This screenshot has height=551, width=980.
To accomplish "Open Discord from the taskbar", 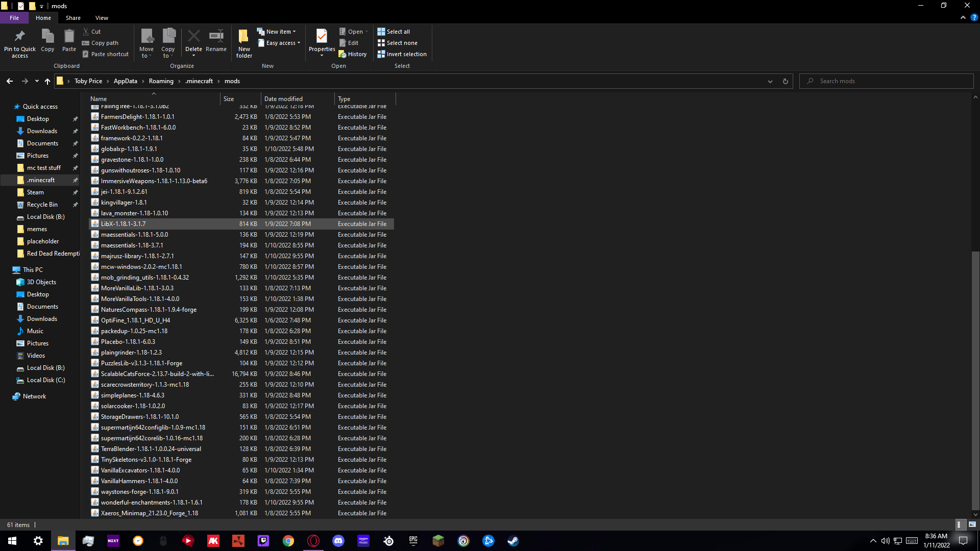I will tap(338, 541).
